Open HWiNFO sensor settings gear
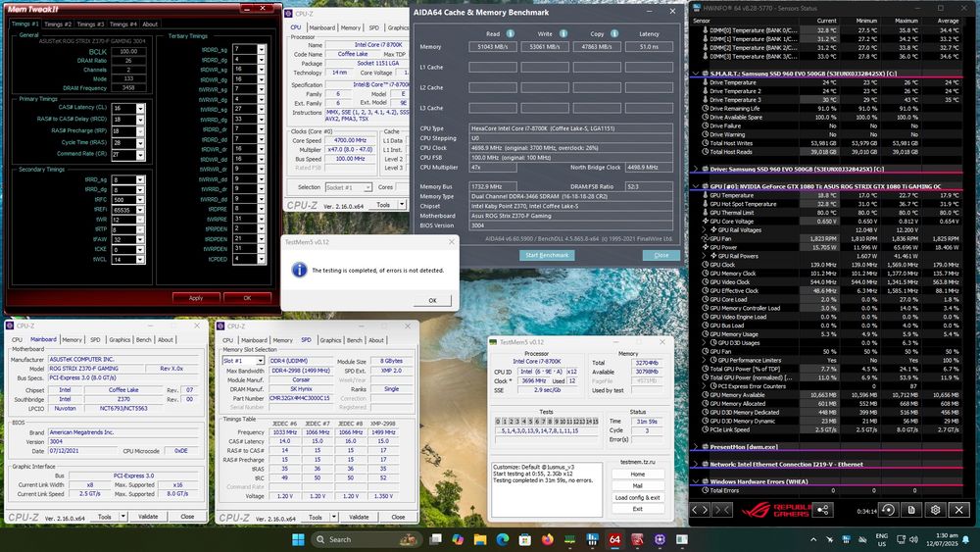The image size is (980, 552). 935,510
